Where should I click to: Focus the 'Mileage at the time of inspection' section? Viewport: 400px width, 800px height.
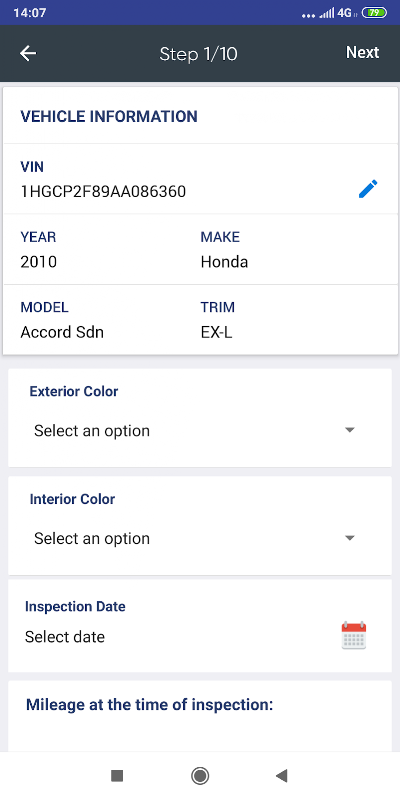(200, 716)
